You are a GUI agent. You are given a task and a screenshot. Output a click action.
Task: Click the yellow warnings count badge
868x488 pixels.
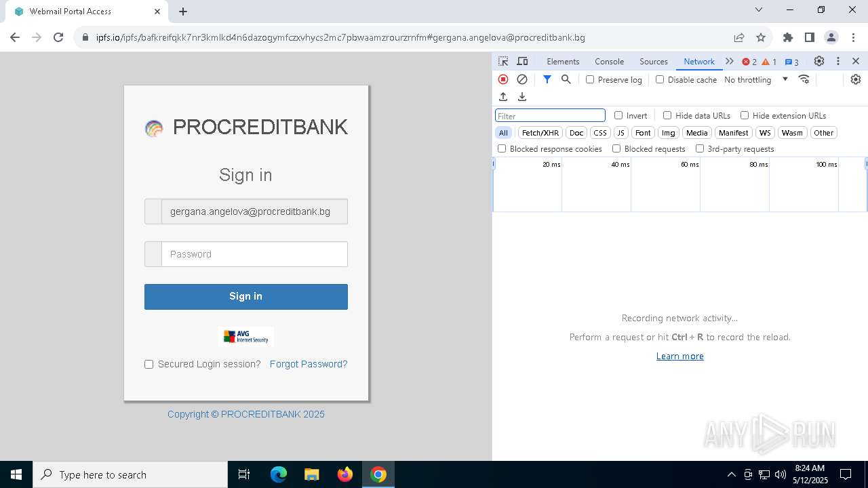pos(769,62)
